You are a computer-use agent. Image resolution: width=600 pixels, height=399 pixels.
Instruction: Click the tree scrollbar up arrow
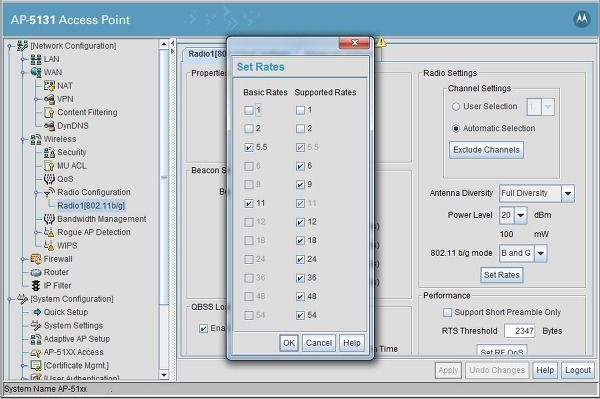164,44
